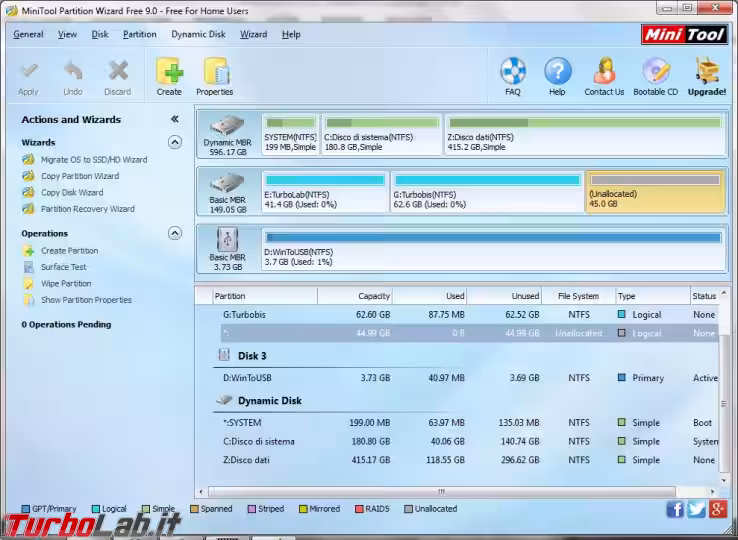Select the D:WinToUSB partition block
This screenshot has height=540, width=738.
pyautogui.click(x=494, y=250)
